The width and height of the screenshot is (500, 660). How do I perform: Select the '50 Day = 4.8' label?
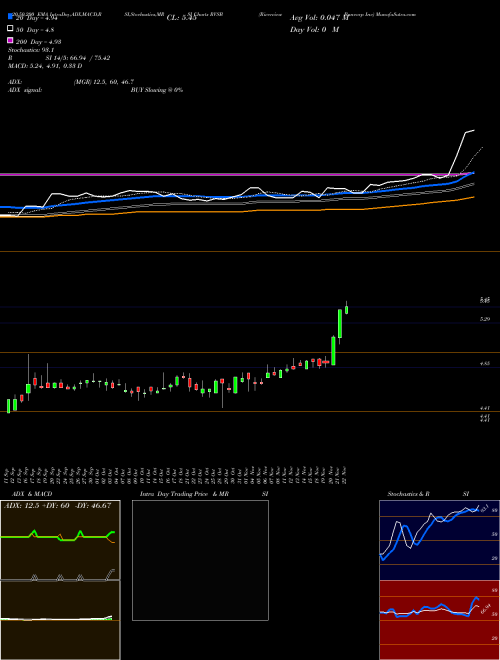[x=35, y=29]
